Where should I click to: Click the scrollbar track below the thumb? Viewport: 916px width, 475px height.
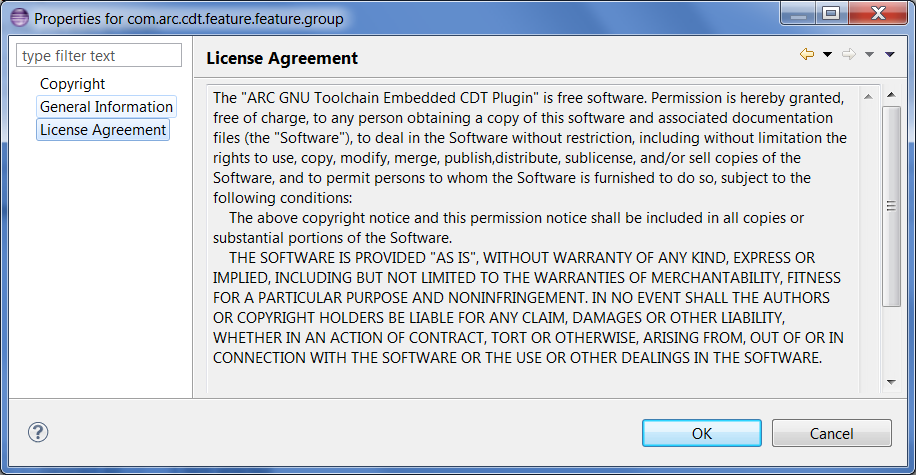(891, 340)
